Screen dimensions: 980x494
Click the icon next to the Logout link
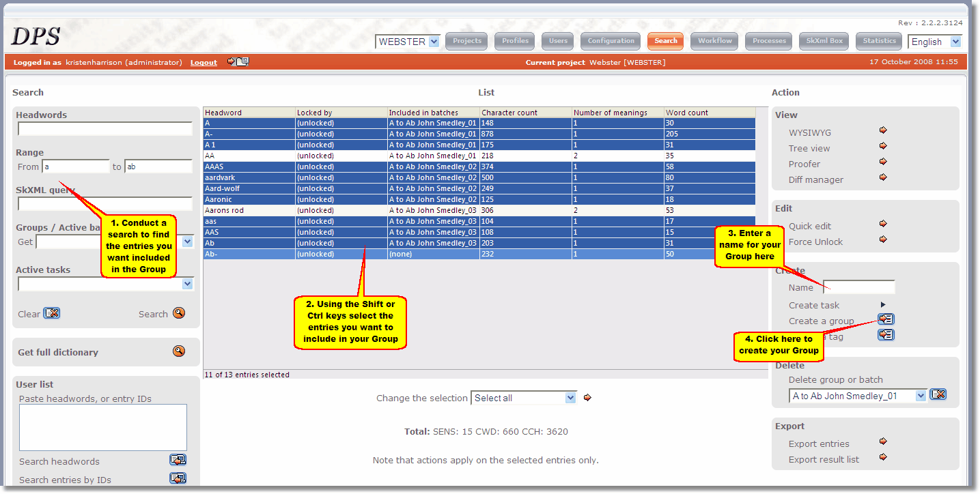(x=238, y=61)
